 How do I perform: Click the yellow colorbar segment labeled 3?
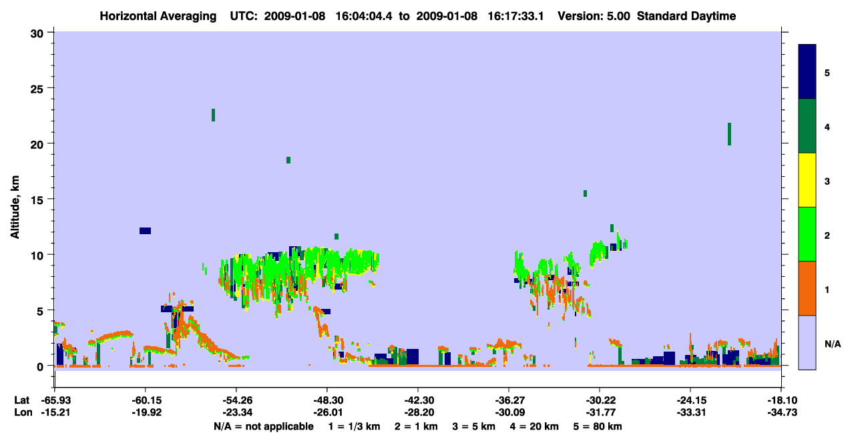point(807,180)
